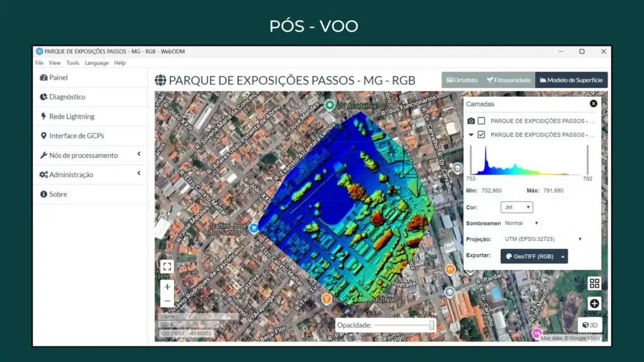This screenshot has width=644, height=362.
Task: Open the Tools menu
Action: pyautogui.click(x=73, y=63)
